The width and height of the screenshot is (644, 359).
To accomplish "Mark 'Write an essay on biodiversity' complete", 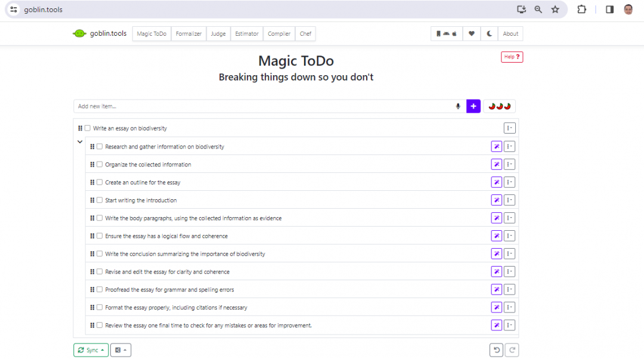I will [x=88, y=128].
